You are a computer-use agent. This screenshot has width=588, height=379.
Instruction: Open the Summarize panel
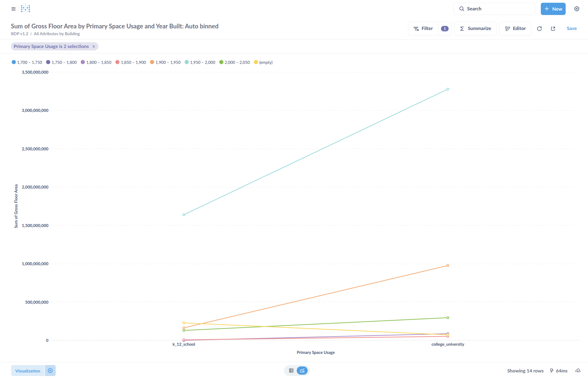click(x=475, y=29)
